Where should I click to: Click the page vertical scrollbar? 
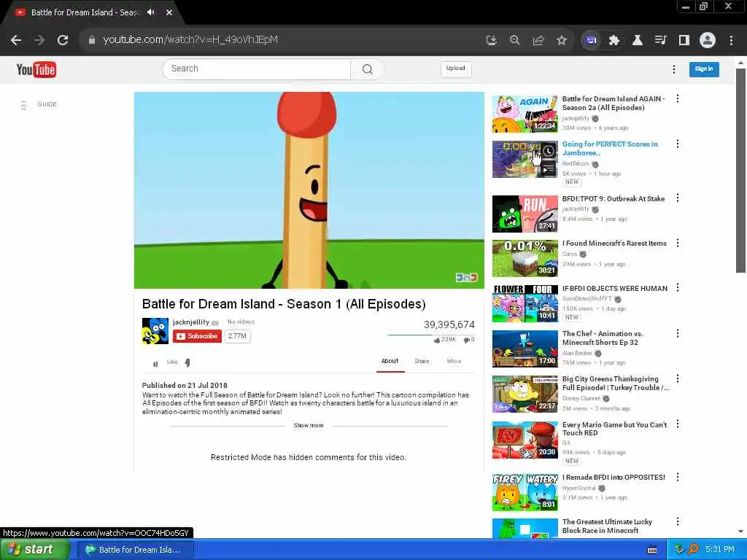click(x=740, y=170)
